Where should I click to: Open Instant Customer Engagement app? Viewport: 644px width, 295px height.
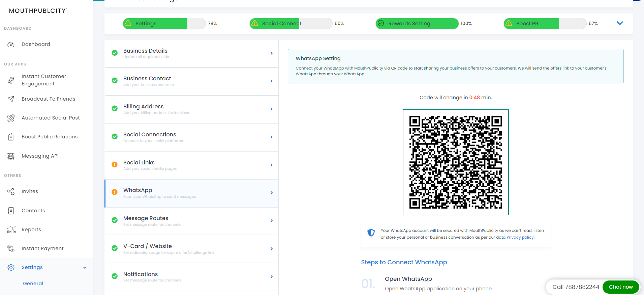[44, 80]
